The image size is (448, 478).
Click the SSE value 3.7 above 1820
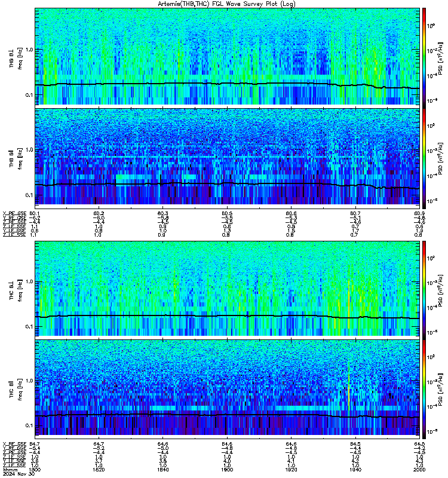[x=99, y=461]
